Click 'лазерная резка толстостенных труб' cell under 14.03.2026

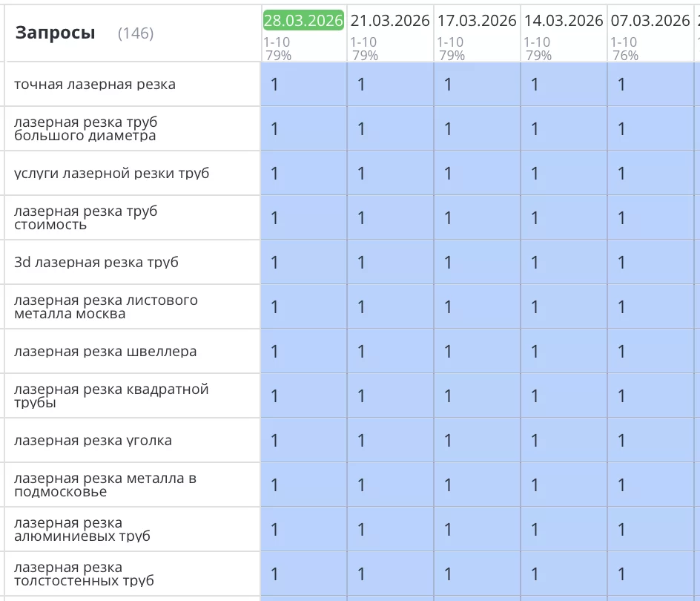coord(564,574)
